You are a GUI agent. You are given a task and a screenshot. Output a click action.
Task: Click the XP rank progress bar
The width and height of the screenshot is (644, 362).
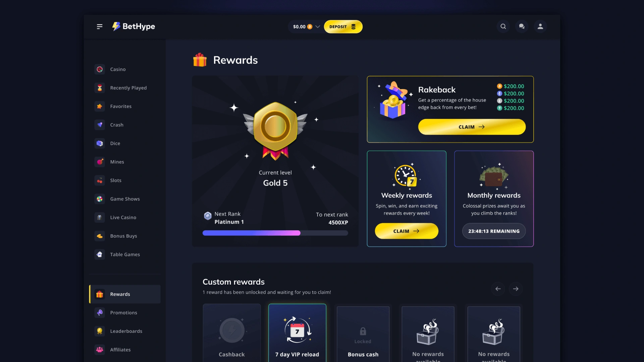pyautogui.click(x=275, y=233)
